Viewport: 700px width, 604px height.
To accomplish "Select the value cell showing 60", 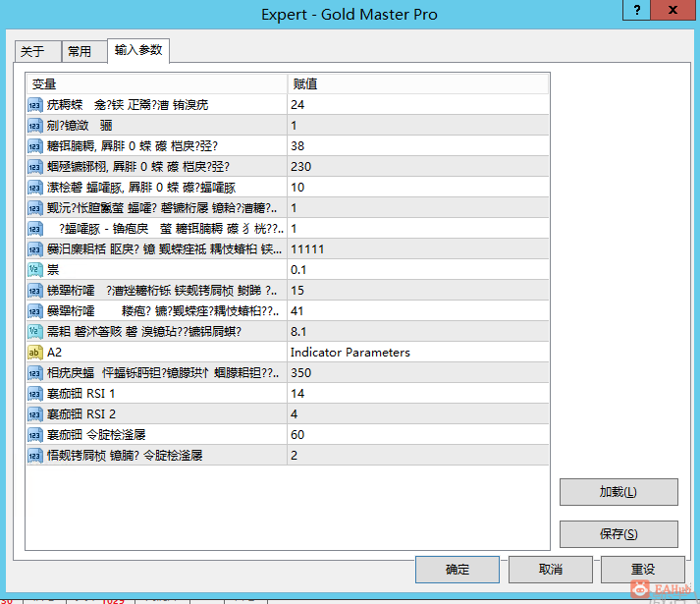I will 418,435.
